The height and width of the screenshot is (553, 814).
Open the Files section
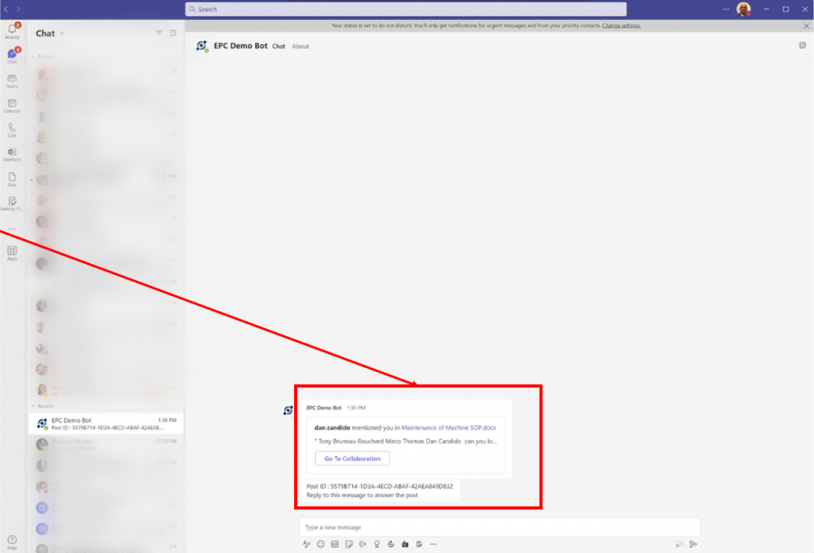click(x=12, y=179)
